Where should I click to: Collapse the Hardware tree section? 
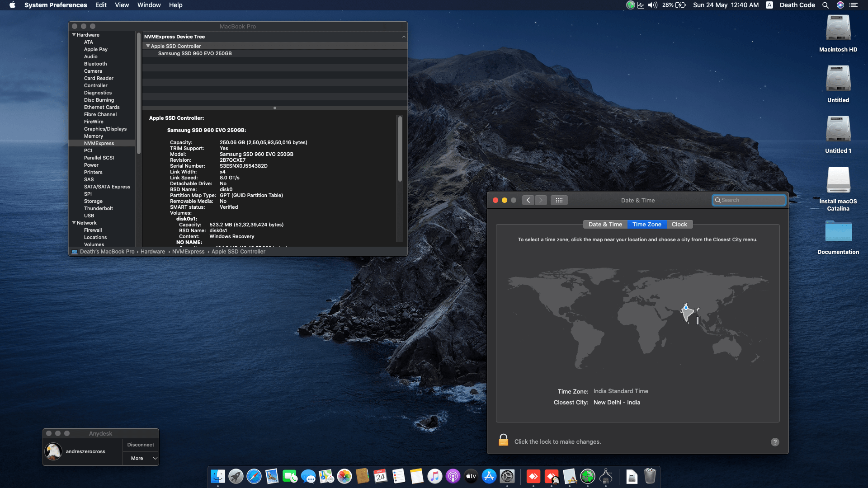(x=74, y=35)
